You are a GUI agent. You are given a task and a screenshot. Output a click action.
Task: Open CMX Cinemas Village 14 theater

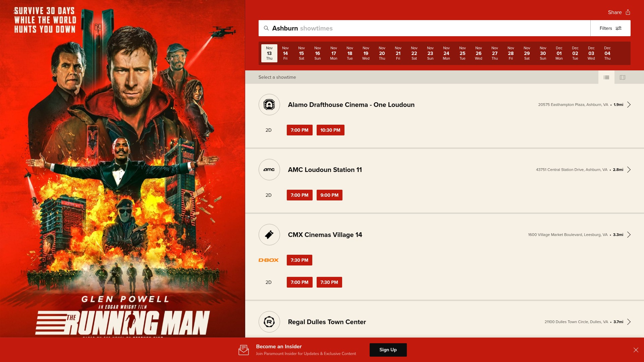[325, 235]
